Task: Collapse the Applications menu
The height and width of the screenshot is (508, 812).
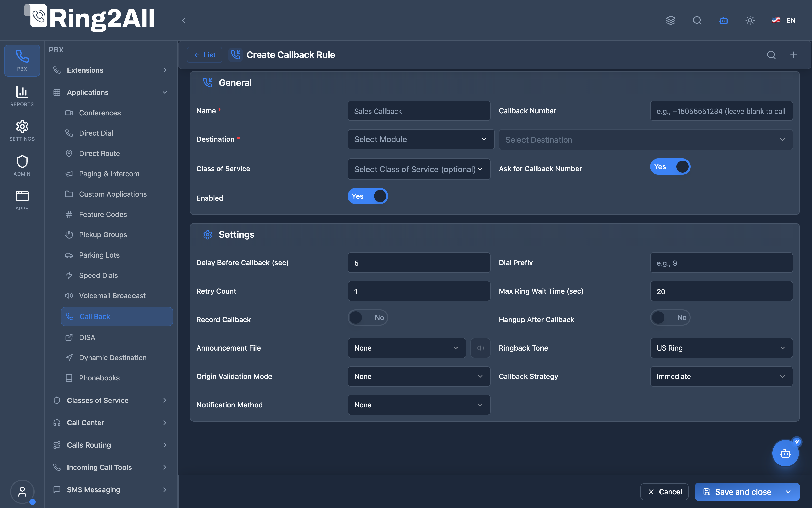Action: click(x=110, y=92)
